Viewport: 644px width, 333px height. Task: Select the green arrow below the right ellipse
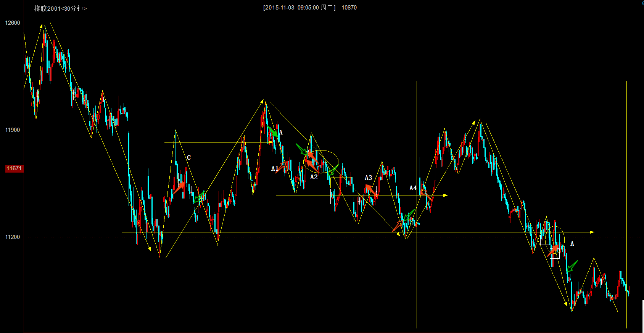pyautogui.click(x=572, y=265)
